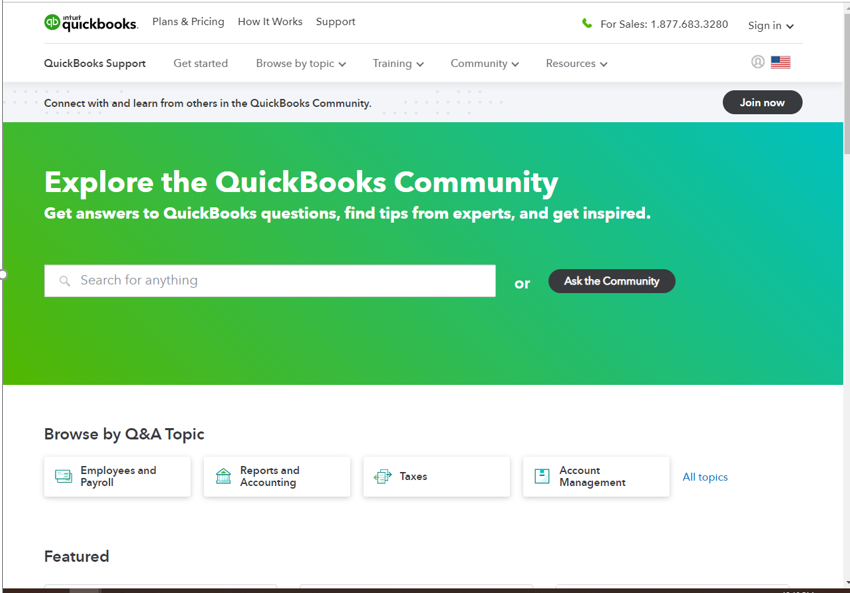Click the Account Management topic icon
Image resolution: width=850 pixels, height=593 pixels.
pyautogui.click(x=542, y=476)
